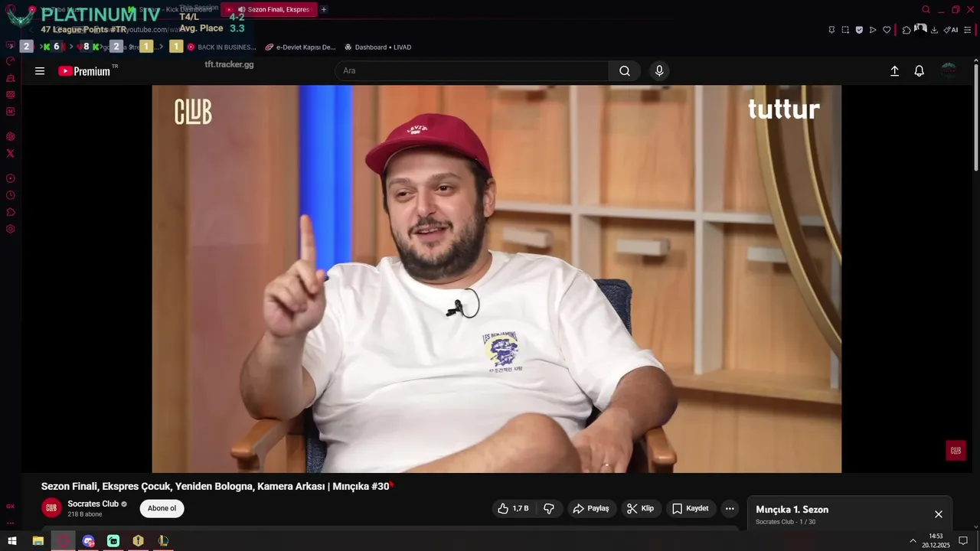Open the ad-blocker shield icon
This screenshot has height=551, width=980.
[x=859, y=30]
